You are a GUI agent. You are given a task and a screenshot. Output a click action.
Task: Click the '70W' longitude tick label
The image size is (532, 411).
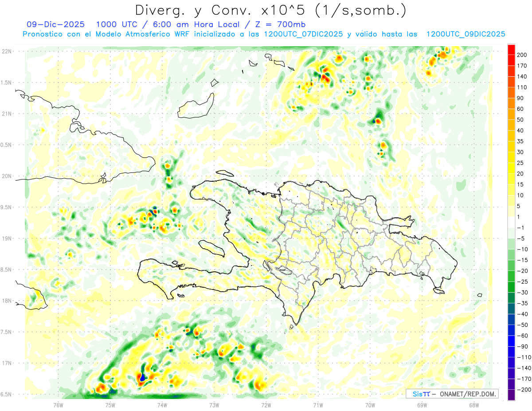tap(370, 404)
